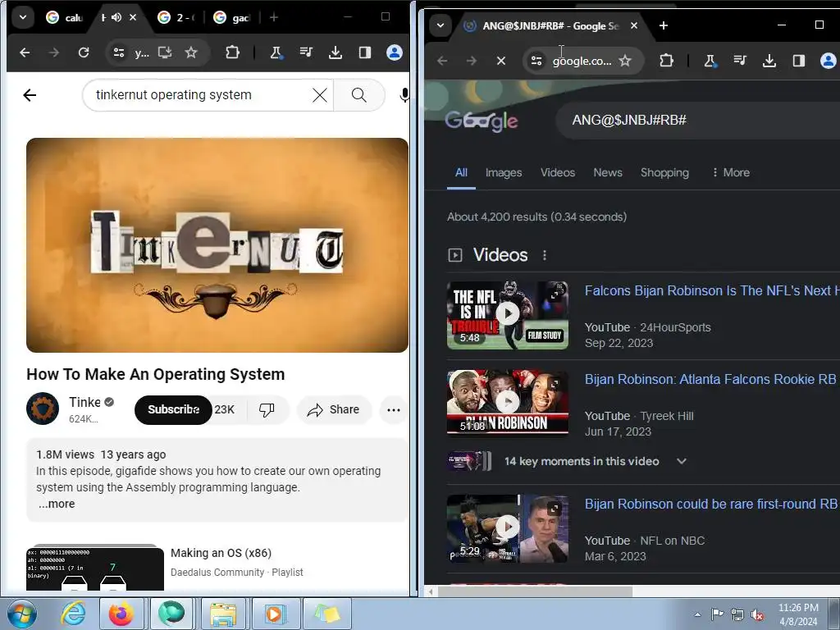840x630 pixels.
Task: Open downloads icon in right browser
Action: tap(769, 61)
